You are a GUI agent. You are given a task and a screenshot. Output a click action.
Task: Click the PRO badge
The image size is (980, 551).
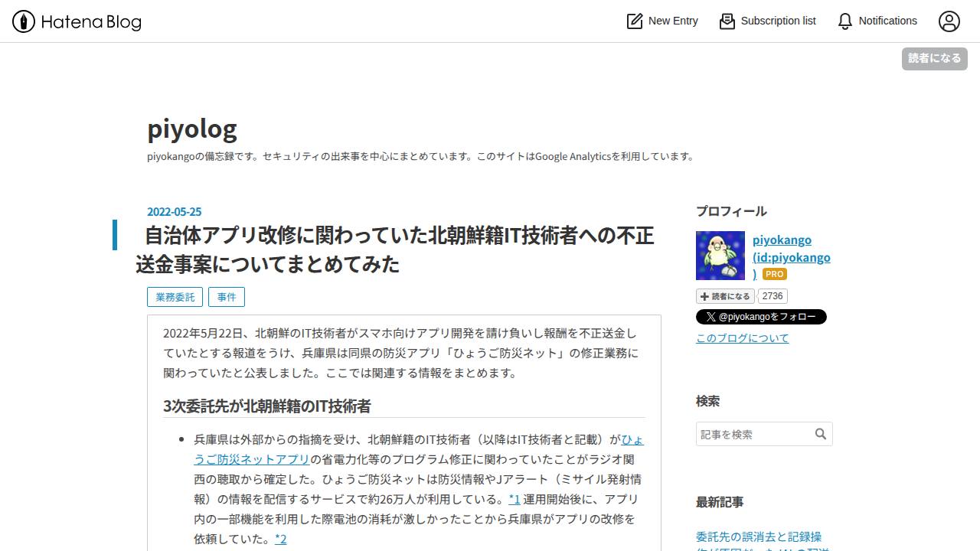775,274
